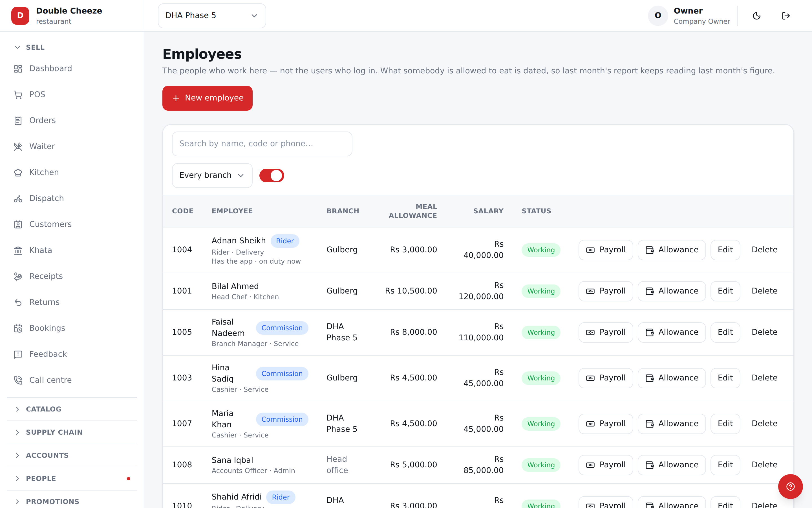Click employee code 1008

coord(182,465)
